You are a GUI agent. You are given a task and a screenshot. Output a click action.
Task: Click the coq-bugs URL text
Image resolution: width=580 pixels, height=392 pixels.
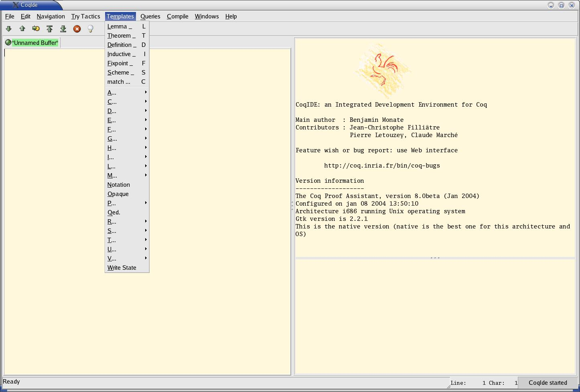point(382,166)
